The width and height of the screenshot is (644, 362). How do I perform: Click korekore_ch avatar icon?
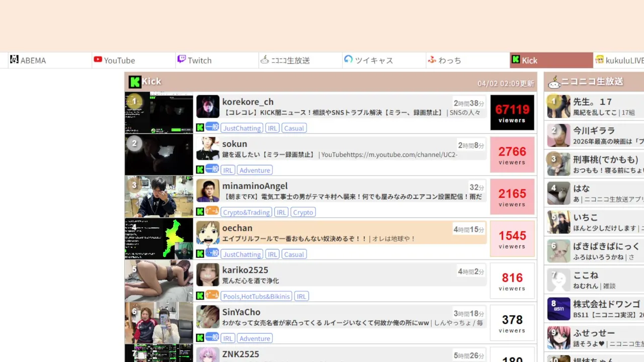tap(208, 107)
